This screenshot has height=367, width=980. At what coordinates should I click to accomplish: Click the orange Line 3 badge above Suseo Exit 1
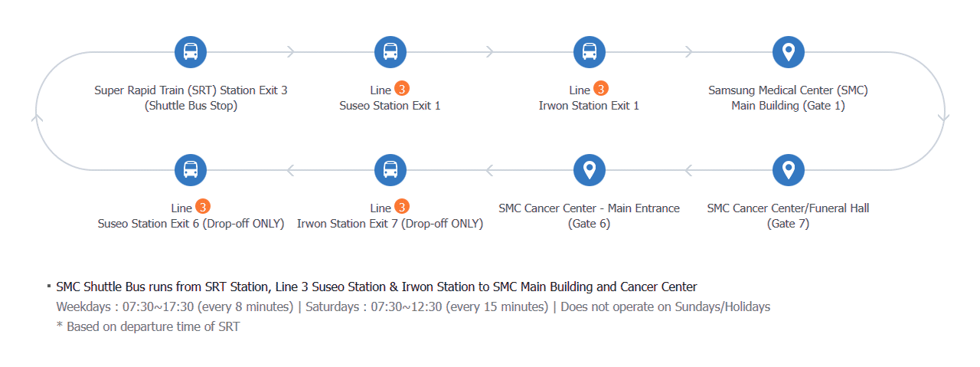click(402, 90)
